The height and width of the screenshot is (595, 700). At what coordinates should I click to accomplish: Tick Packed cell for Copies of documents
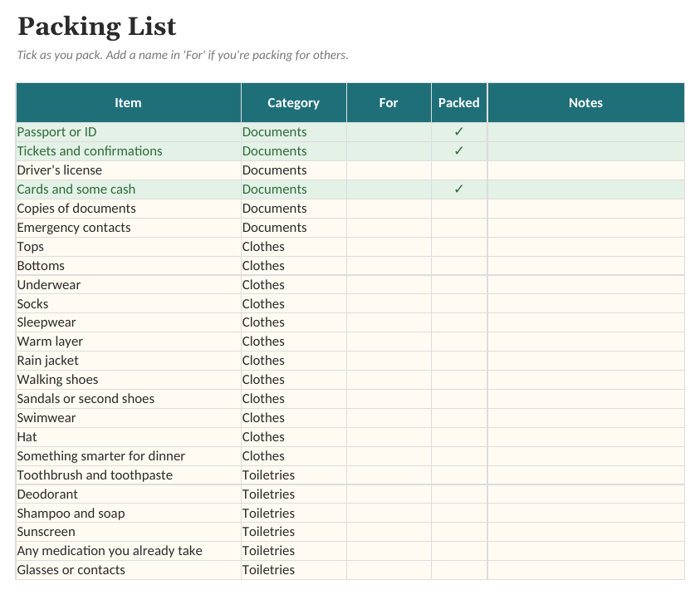tap(459, 209)
